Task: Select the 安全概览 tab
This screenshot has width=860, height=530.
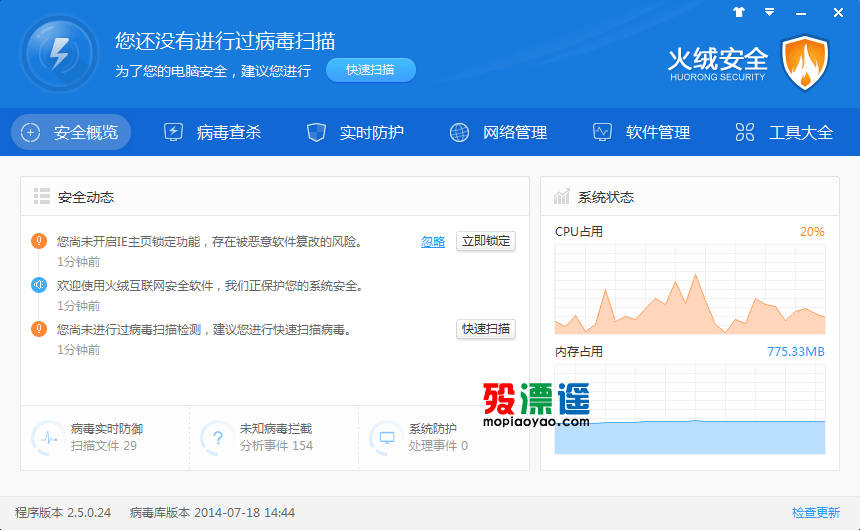Action: 71,132
